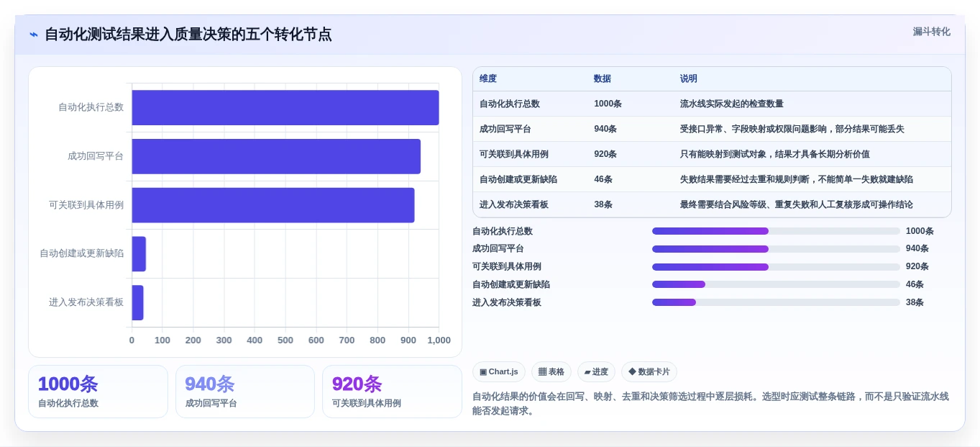
Task: Click description starting 只有能映射到测试对象
Action: click(775, 154)
